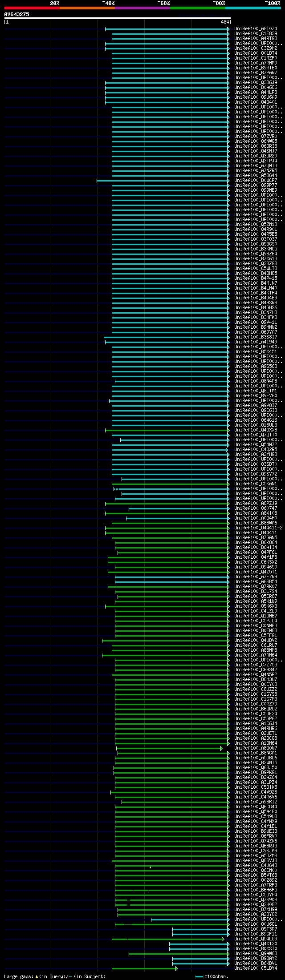This screenshot has width=285, height=980.
Task: Open hit UniRef100_A8I0Z4
Action: pos(256,28)
